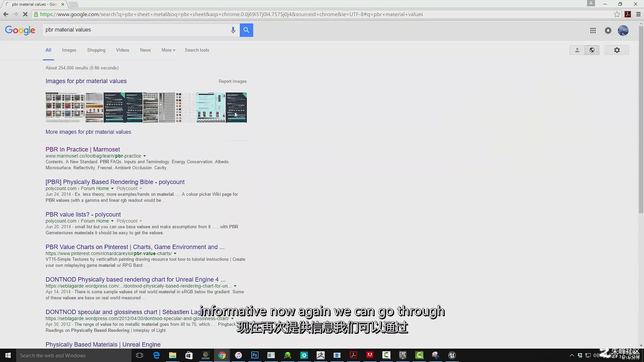Open the Google account avatar
Viewport: 644px width, 362px height.
(x=623, y=31)
